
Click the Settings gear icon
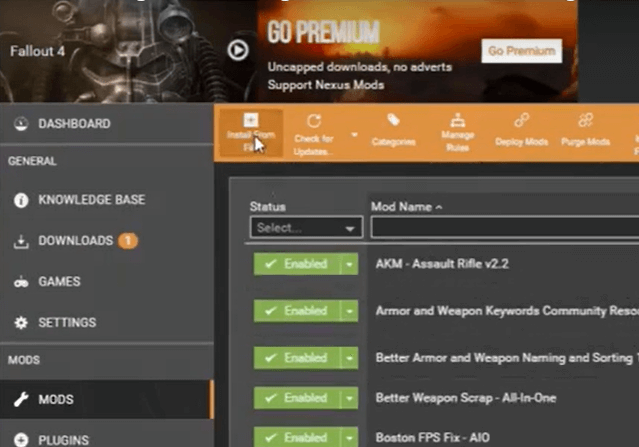[21, 323]
